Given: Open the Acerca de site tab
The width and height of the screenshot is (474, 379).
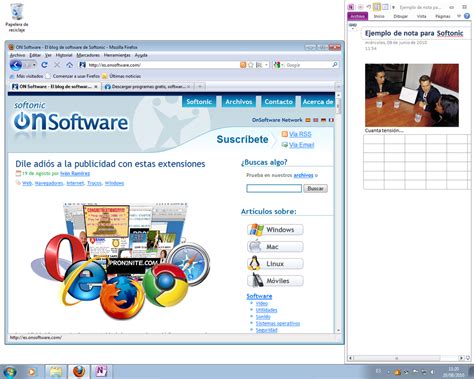Looking at the screenshot, I should [318, 102].
